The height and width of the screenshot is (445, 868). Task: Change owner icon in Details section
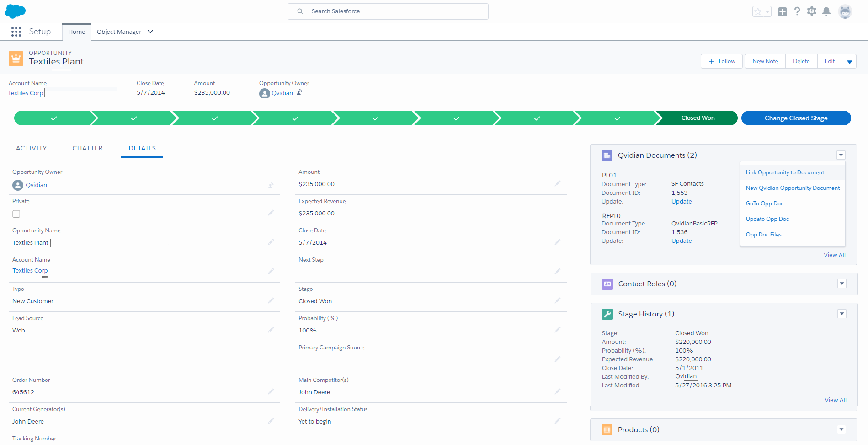pyautogui.click(x=271, y=185)
